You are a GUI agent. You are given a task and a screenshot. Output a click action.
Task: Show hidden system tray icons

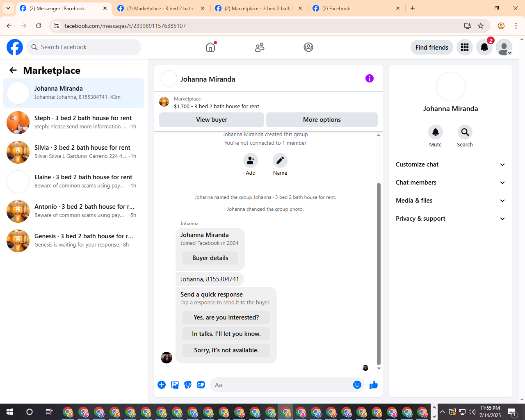coord(442,412)
